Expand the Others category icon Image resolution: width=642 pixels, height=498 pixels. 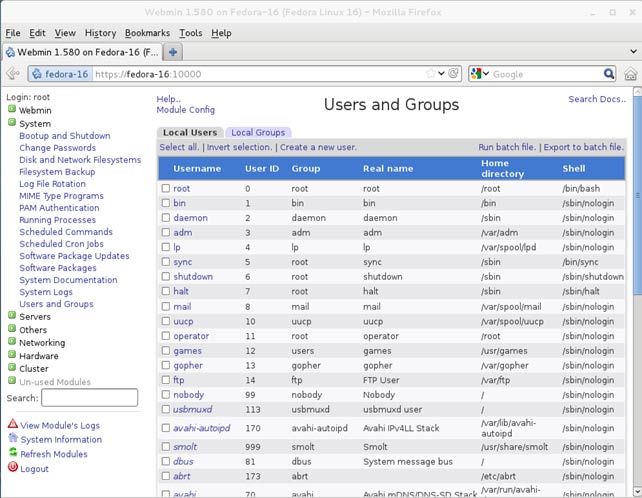pos(12,329)
